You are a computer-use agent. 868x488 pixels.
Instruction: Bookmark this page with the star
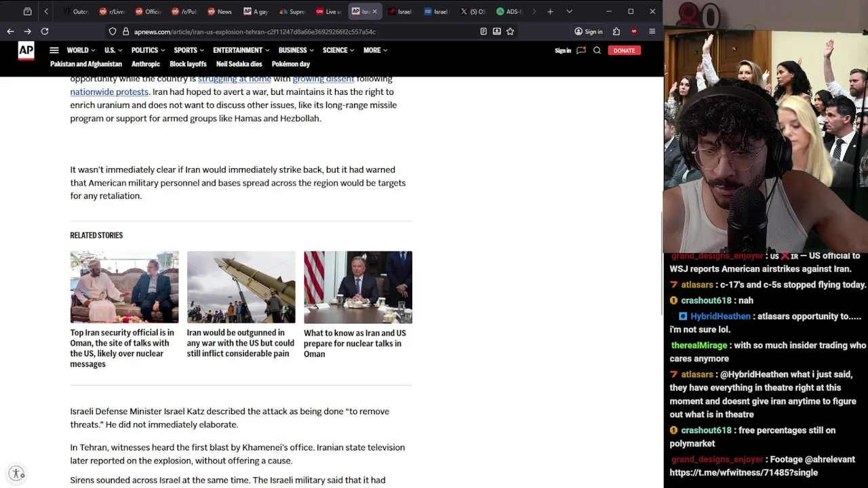pos(510,31)
